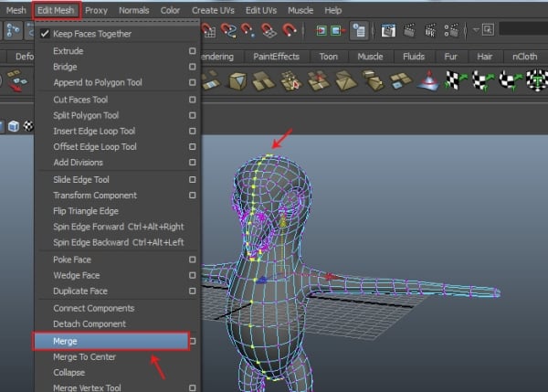Click round checker Spherical Mapping shelf icon
This screenshot has height=392, width=548.
(510, 80)
